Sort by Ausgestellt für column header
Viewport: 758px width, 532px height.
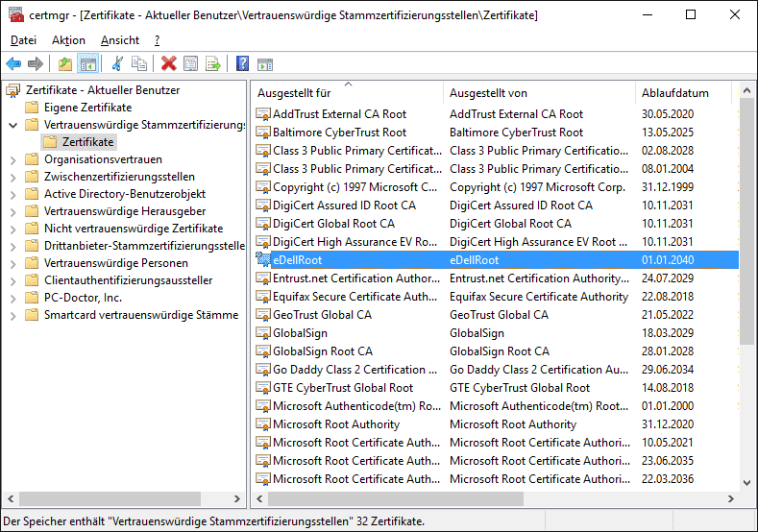pyautogui.click(x=347, y=93)
